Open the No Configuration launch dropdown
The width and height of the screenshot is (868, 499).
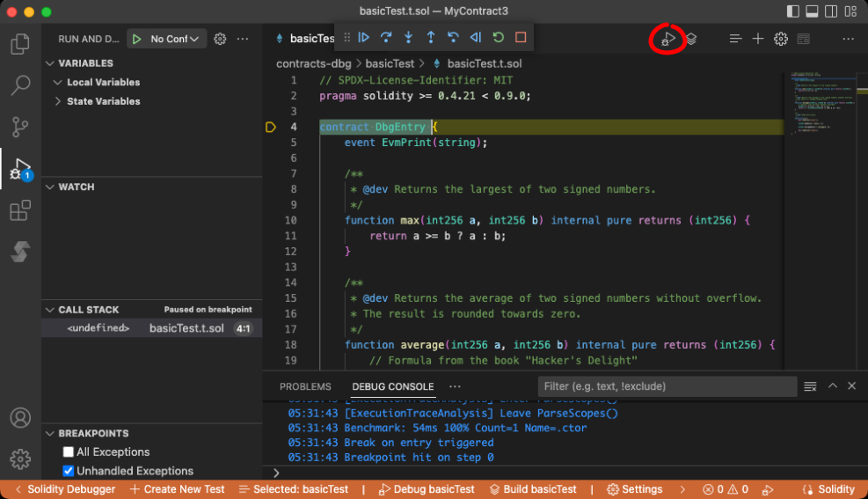pos(175,39)
